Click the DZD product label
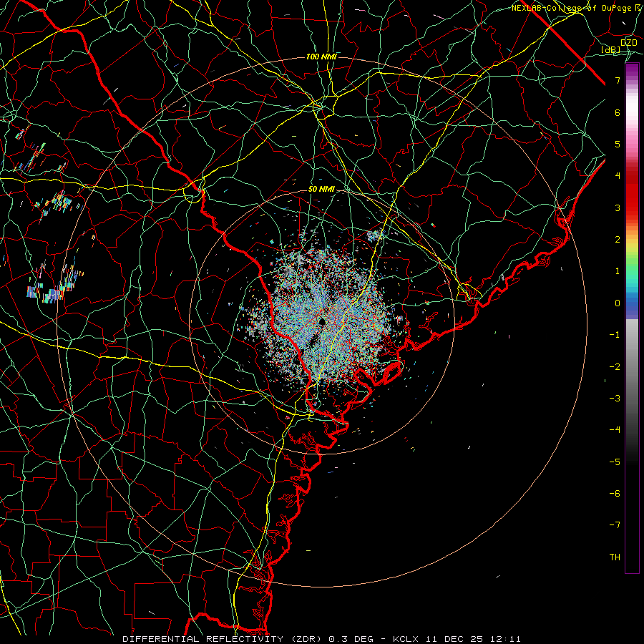This screenshot has width=644, height=644. point(628,43)
